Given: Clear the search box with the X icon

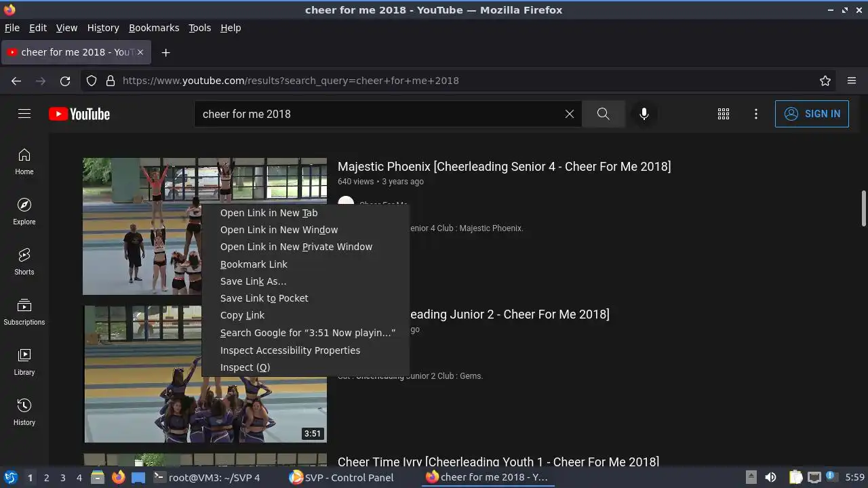Looking at the screenshot, I should 570,114.
